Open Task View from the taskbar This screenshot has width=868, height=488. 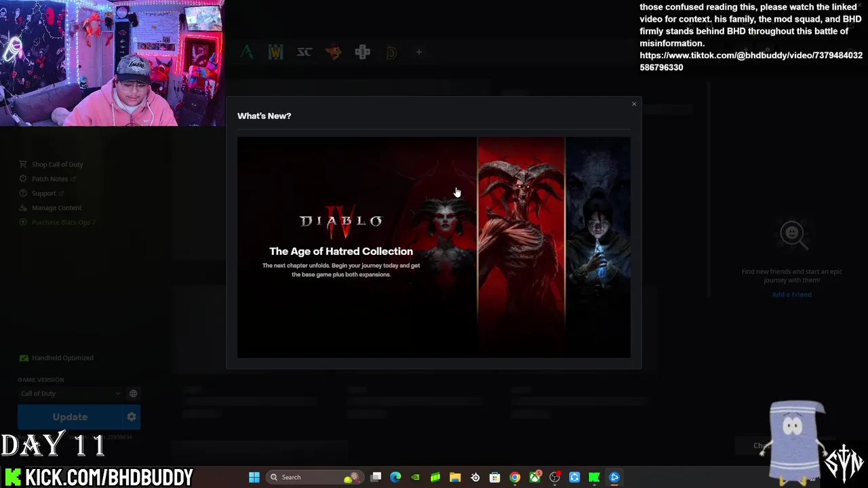coord(376,477)
